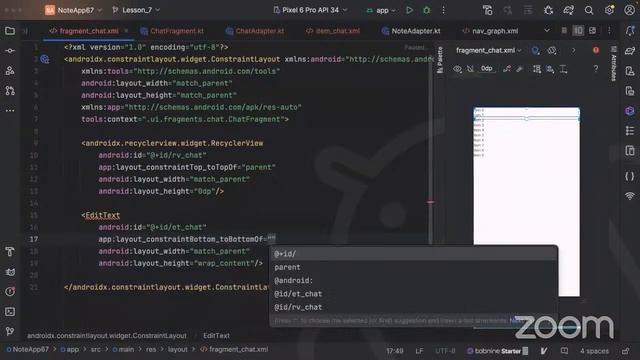This screenshot has height=360, width=640.
Task: Open the Terminal tool window
Action: [10, 312]
